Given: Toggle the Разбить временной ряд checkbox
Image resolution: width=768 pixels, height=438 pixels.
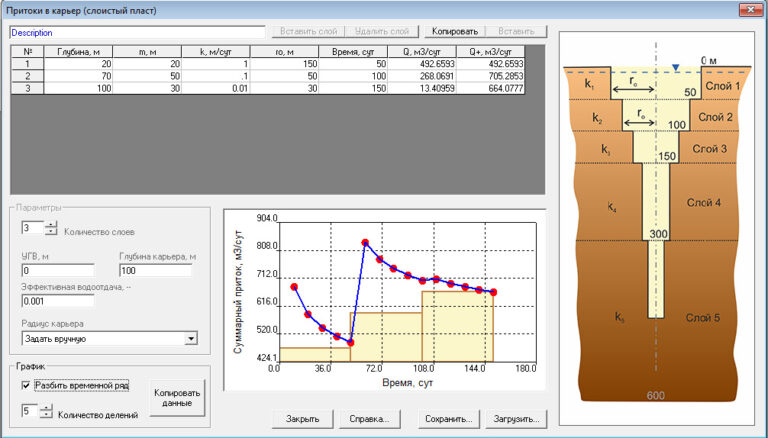Looking at the screenshot, I should 27,384.
